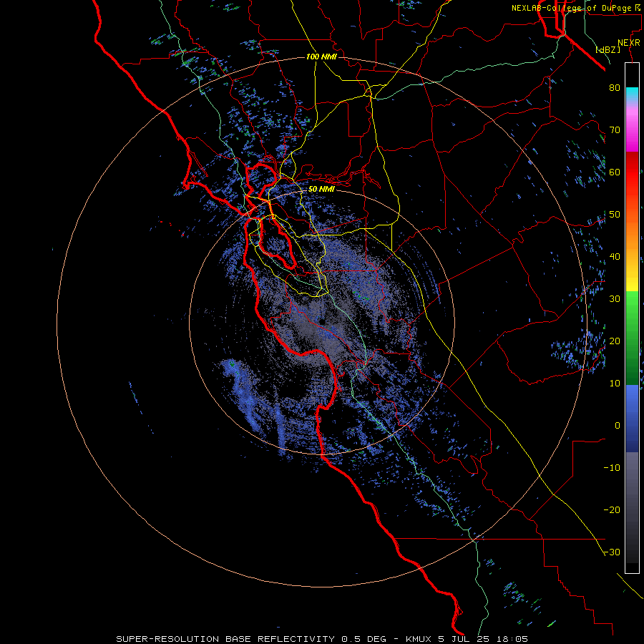Click the KMUX 5 JUL 25 18:05 timestamp
The image size is (644, 644).
[467, 639]
